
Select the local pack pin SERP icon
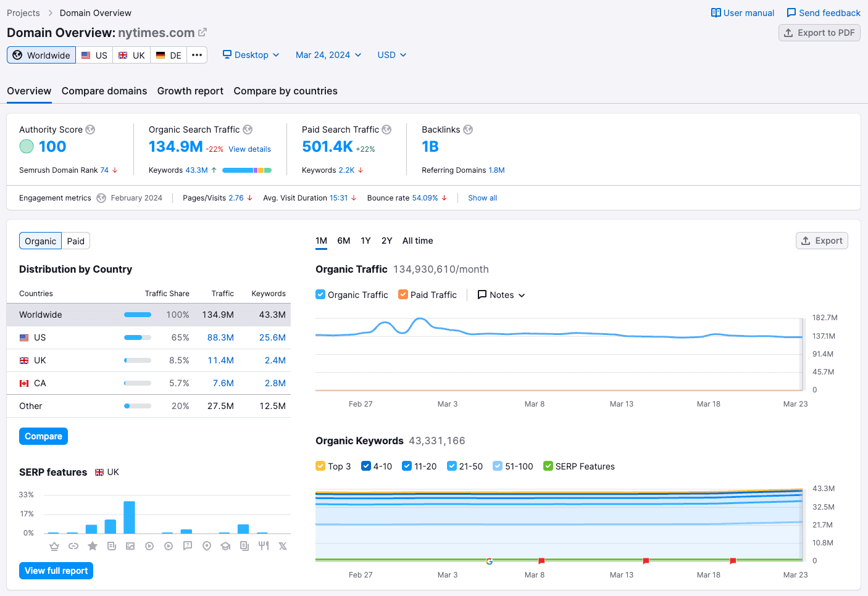(206, 546)
